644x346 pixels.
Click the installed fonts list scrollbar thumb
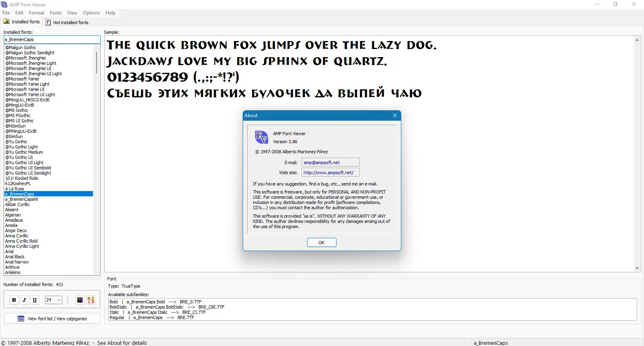97,62
